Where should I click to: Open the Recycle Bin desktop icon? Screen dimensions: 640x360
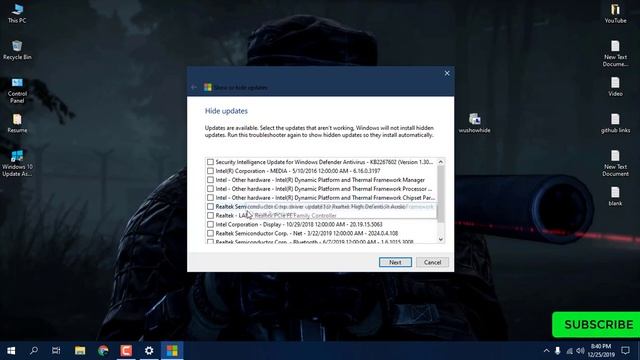pos(17,50)
